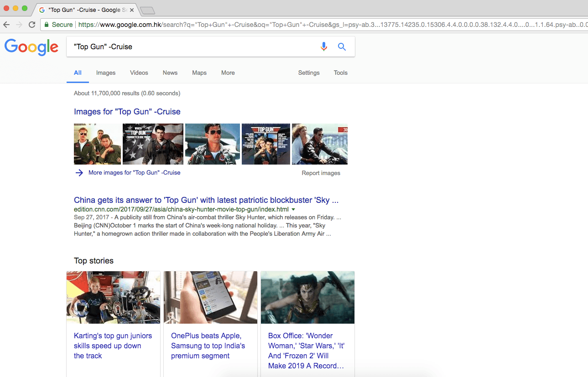Screen dimensions: 588x377
Task: Click the Report images link
Action: click(x=321, y=173)
